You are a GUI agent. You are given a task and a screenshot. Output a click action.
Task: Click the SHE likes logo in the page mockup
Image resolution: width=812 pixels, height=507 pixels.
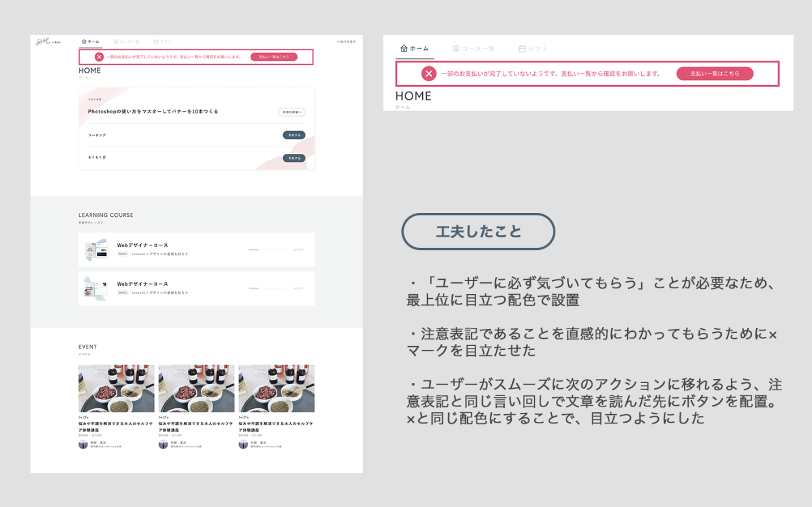click(48, 42)
